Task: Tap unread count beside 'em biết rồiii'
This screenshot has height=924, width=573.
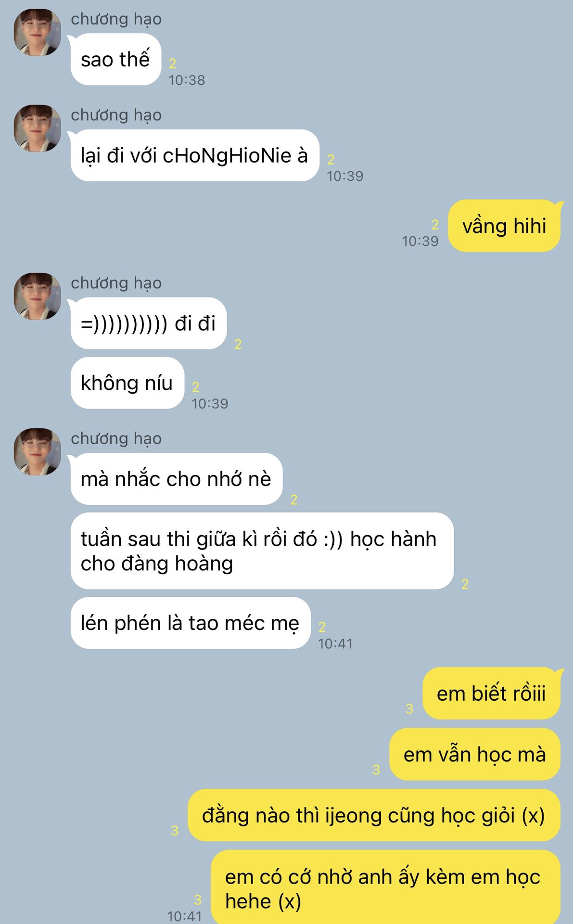Action: pyautogui.click(x=409, y=708)
